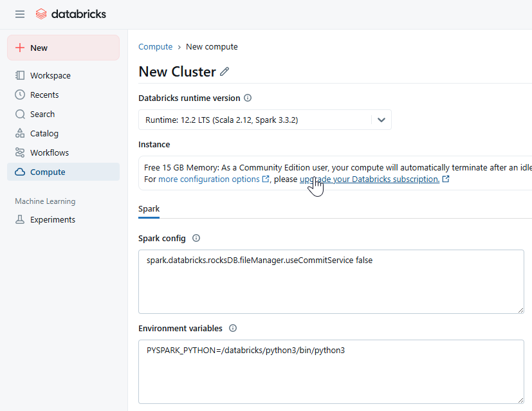Click the Machine Learning section label

pyautogui.click(x=45, y=201)
